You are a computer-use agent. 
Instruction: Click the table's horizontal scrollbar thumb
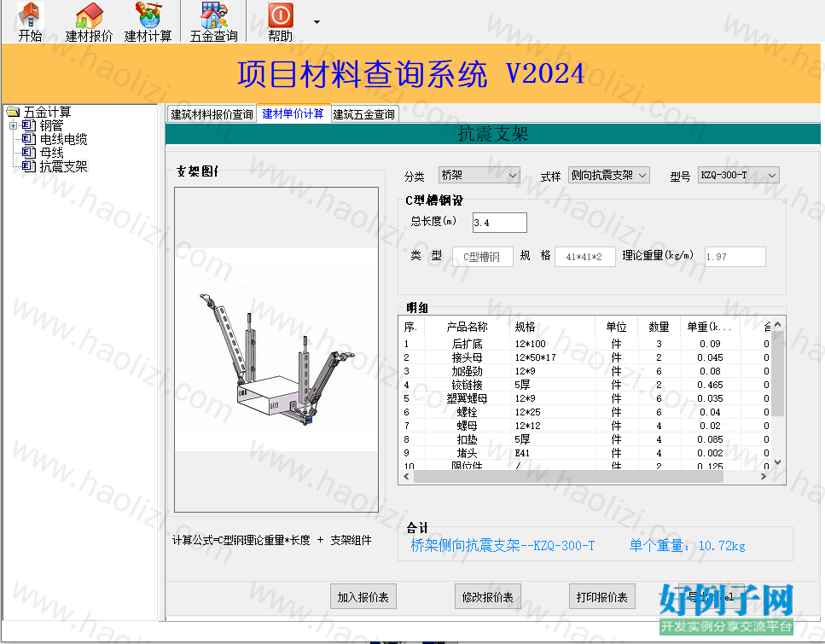568,476
